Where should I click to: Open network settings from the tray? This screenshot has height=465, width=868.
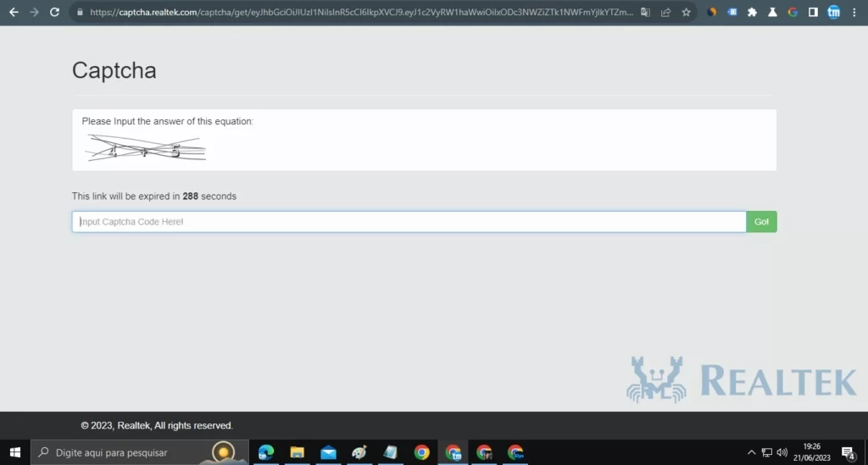pos(766,452)
